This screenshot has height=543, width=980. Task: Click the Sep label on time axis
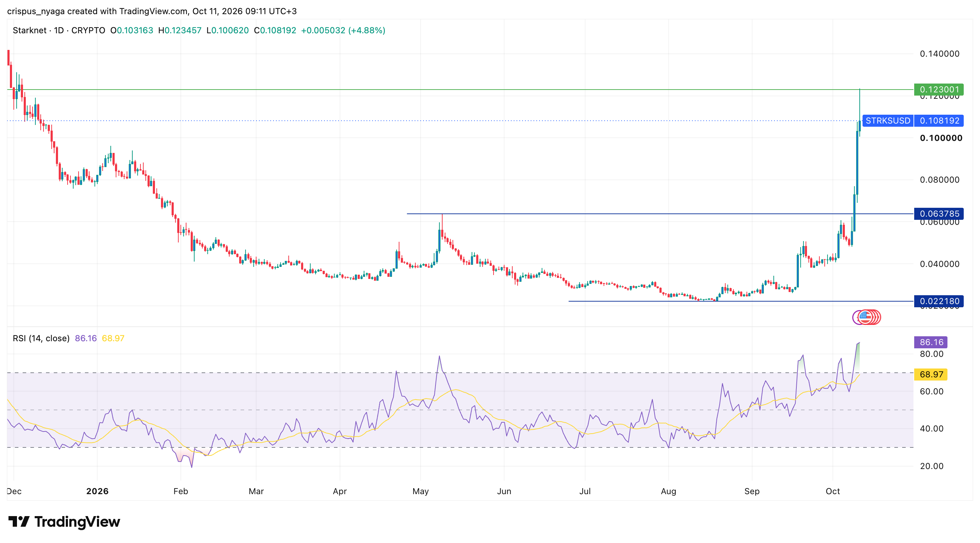tap(752, 491)
